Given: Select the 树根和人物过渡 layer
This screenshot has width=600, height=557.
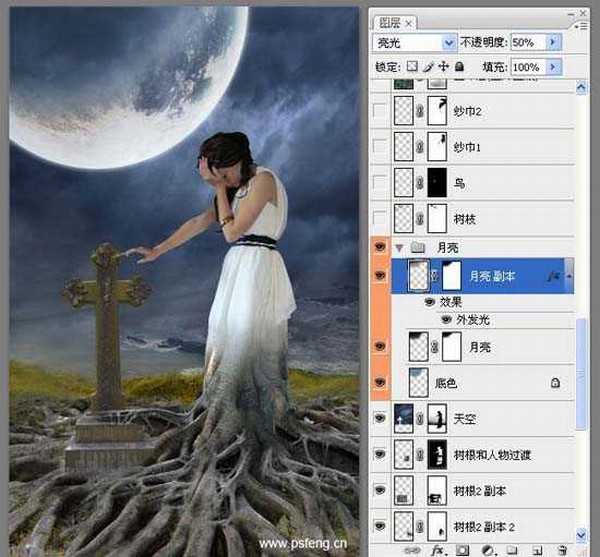Looking at the screenshot, I should [x=500, y=455].
